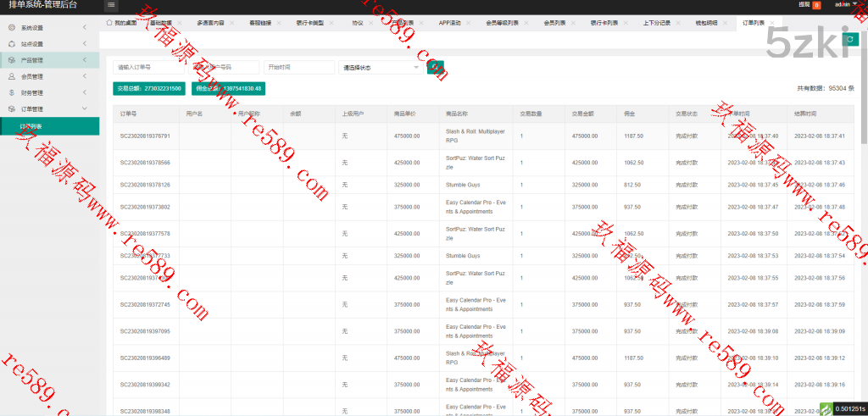Select 订单列表 in the sidebar

(32, 125)
